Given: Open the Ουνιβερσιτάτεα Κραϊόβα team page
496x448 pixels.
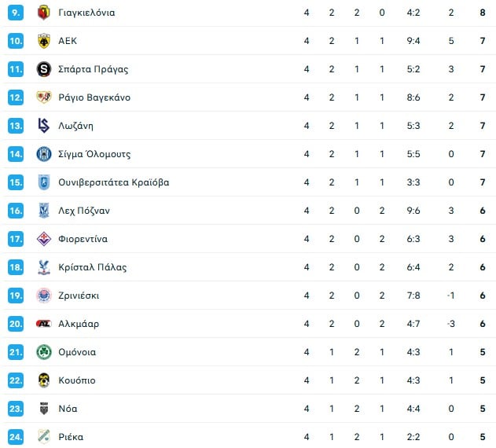Looking at the screenshot, I should (113, 182).
